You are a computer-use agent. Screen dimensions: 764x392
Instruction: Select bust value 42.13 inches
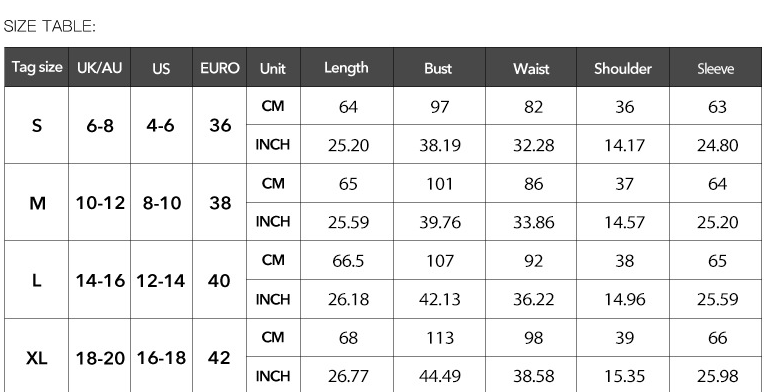click(439, 299)
